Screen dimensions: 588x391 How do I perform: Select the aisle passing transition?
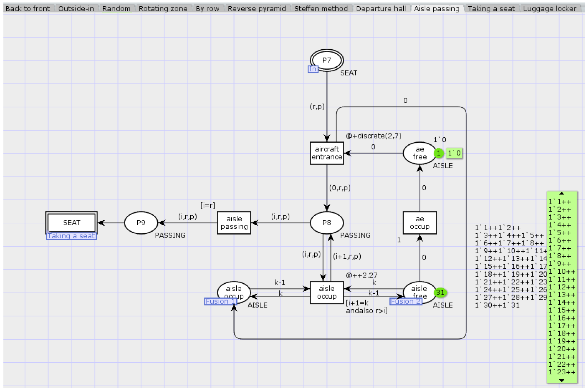click(234, 223)
